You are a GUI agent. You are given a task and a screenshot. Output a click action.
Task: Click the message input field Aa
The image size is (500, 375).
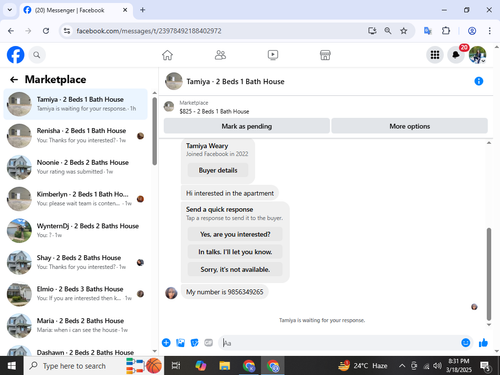click(339, 343)
